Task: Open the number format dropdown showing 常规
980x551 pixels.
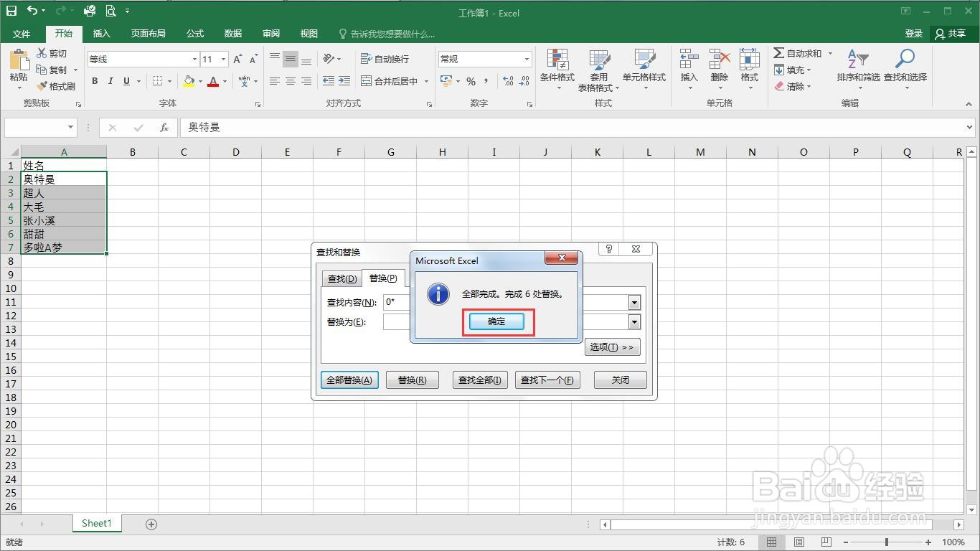Action: (x=526, y=58)
